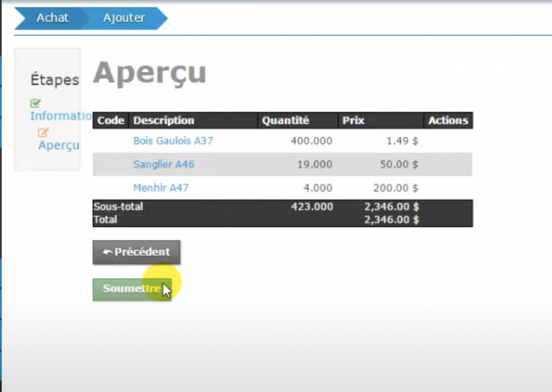Select the Ajouter breadcrumb step
552x392 pixels.
(124, 18)
